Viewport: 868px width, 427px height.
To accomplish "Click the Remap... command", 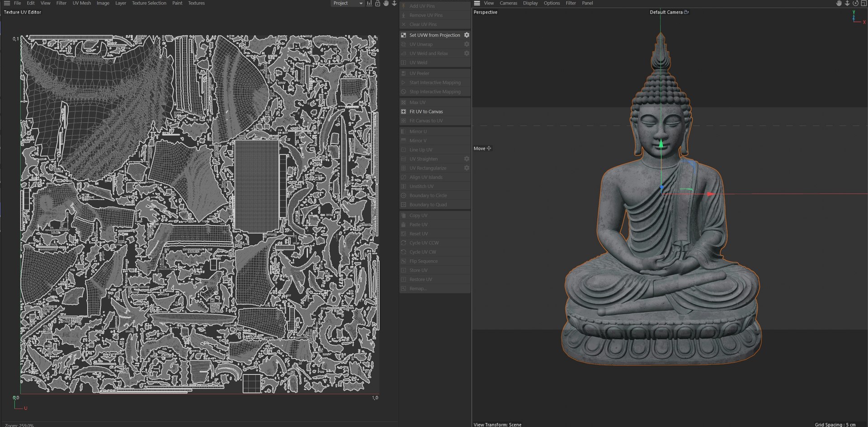I will tap(434, 288).
